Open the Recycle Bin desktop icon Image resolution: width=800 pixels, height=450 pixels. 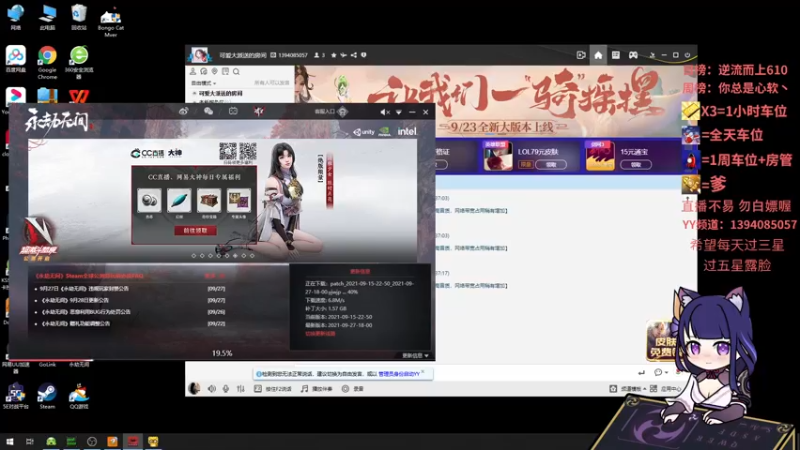79,17
